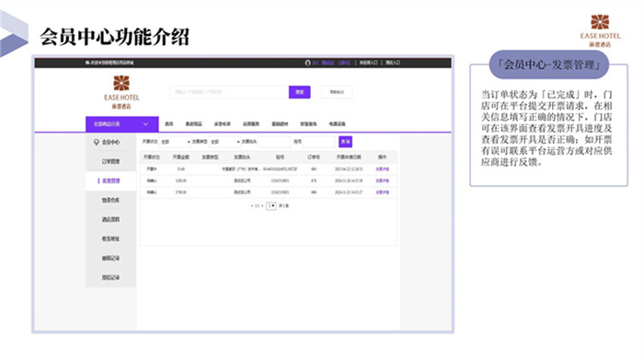Click the location pin icon beside 会员中心
Screen dimensions: 644x361
96,142
